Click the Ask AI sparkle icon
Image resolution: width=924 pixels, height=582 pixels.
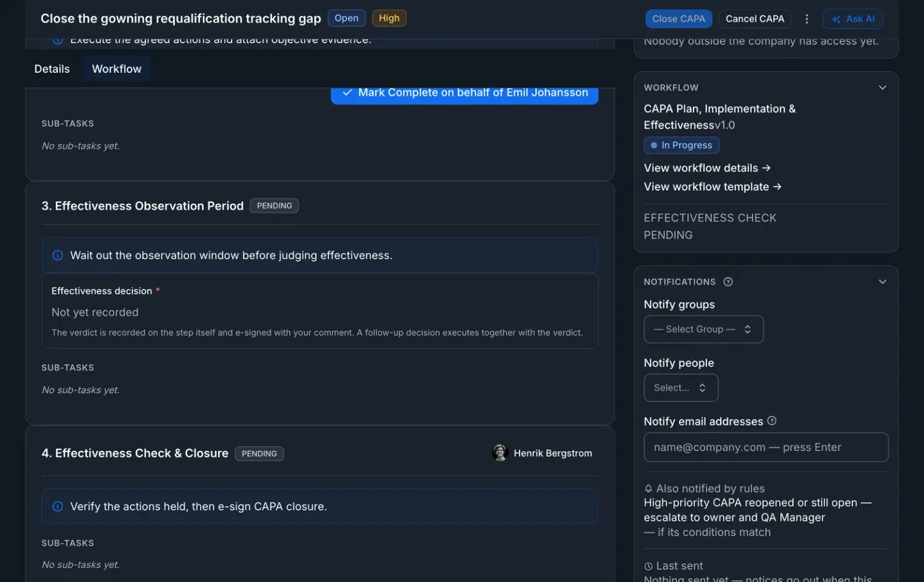coord(836,19)
